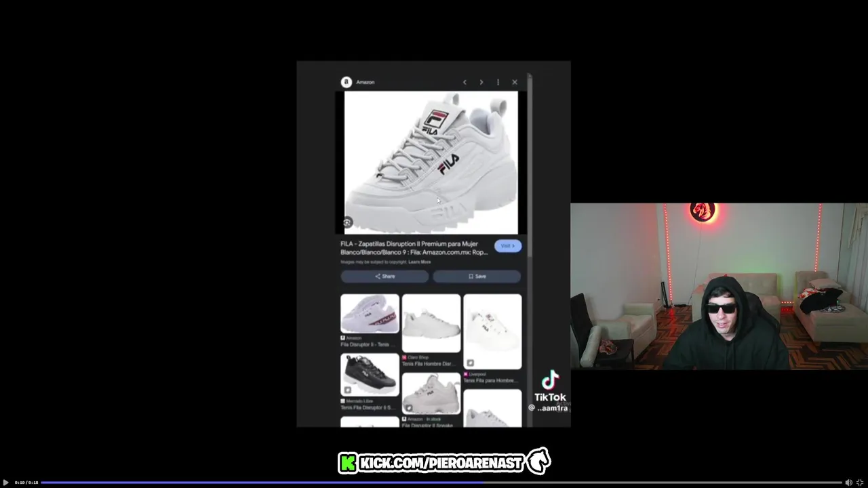Select the Fila Disruptor II thumbnail with red stripe

pyautogui.click(x=370, y=314)
